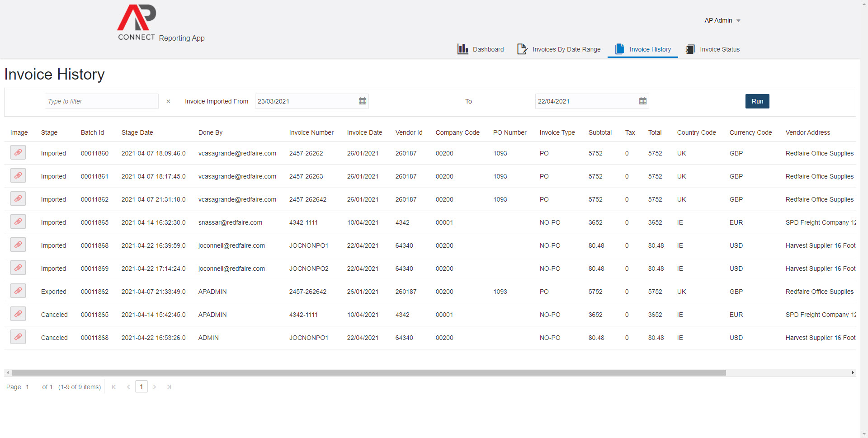Go to the Invoice Status tab

click(712, 49)
